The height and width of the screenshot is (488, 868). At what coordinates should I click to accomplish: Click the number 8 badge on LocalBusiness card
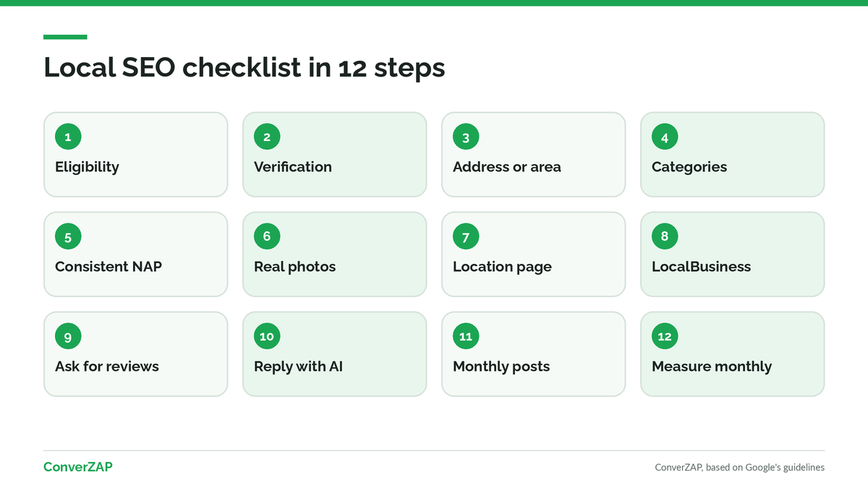[x=665, y=236]
